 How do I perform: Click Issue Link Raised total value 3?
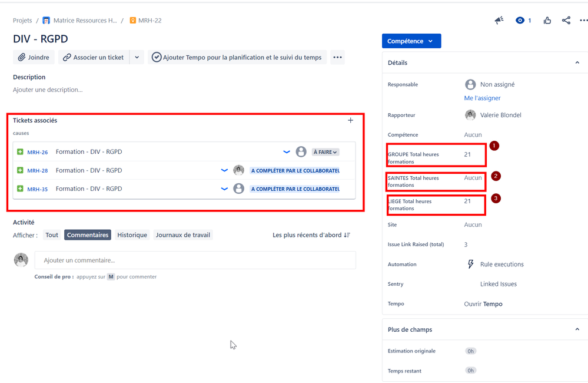coord(466,245)
